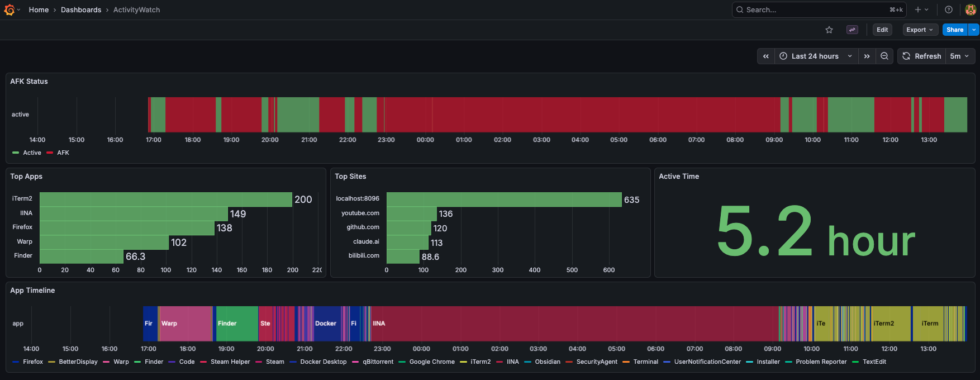Focus the Search input field
This screenshot has width=980, height=380.
click(x=816, y=9)
